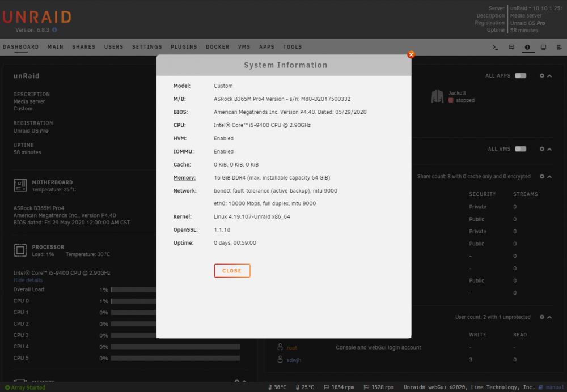Click the 25°C temperature icon in the footer
567x392 pixels.
point(297,387)
